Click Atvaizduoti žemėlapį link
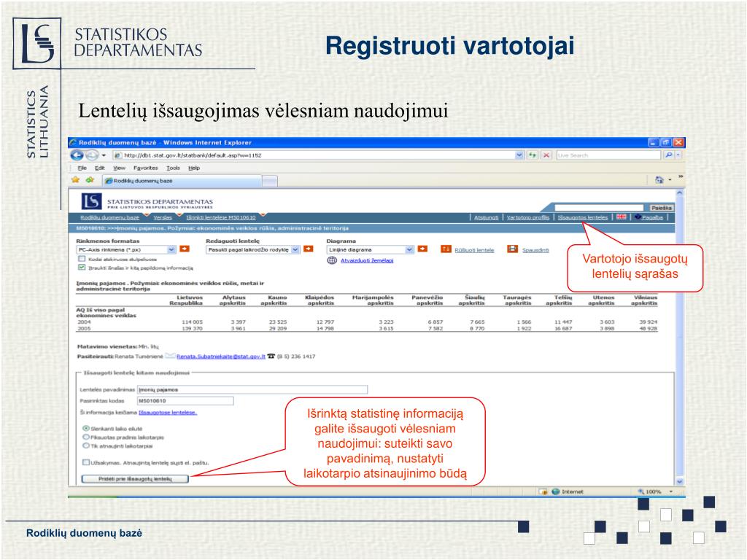 click(367, 260)
